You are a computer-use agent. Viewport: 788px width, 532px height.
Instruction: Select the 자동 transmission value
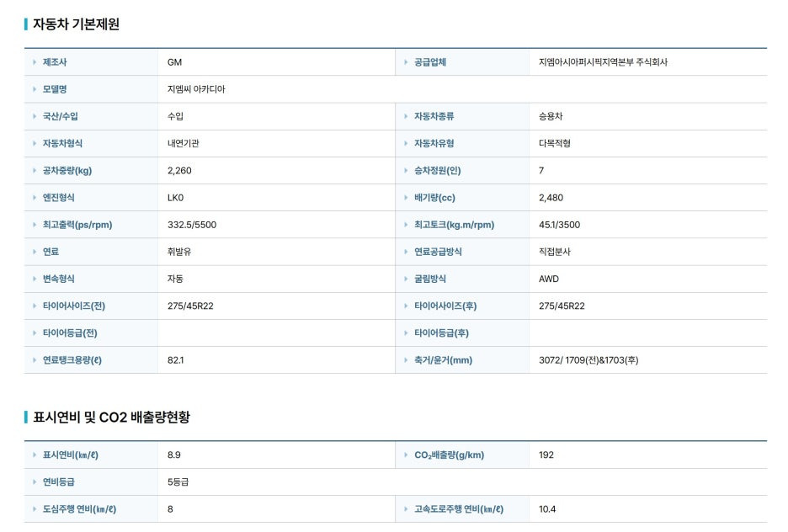(175, 279)
